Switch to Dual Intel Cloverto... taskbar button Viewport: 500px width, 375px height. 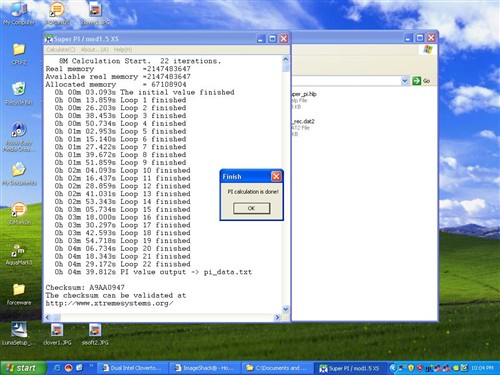click(x=133, y=368)
